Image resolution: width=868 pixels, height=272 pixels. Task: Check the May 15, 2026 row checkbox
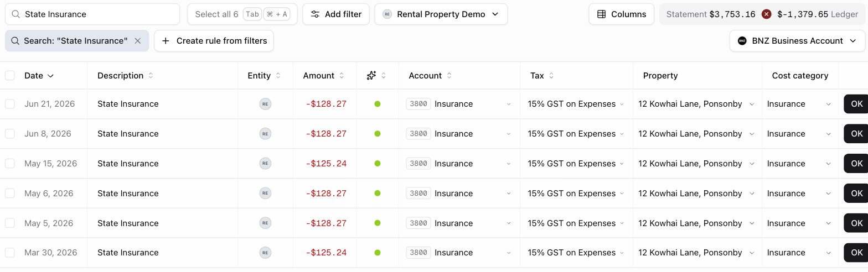(10, 164)
